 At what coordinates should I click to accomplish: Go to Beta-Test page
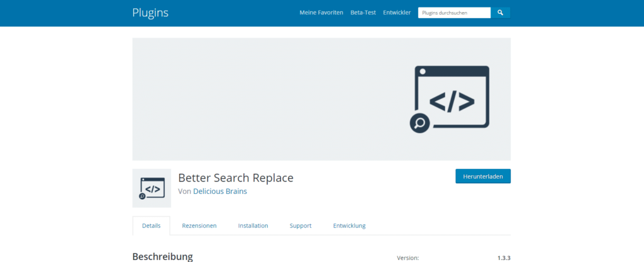363,13
